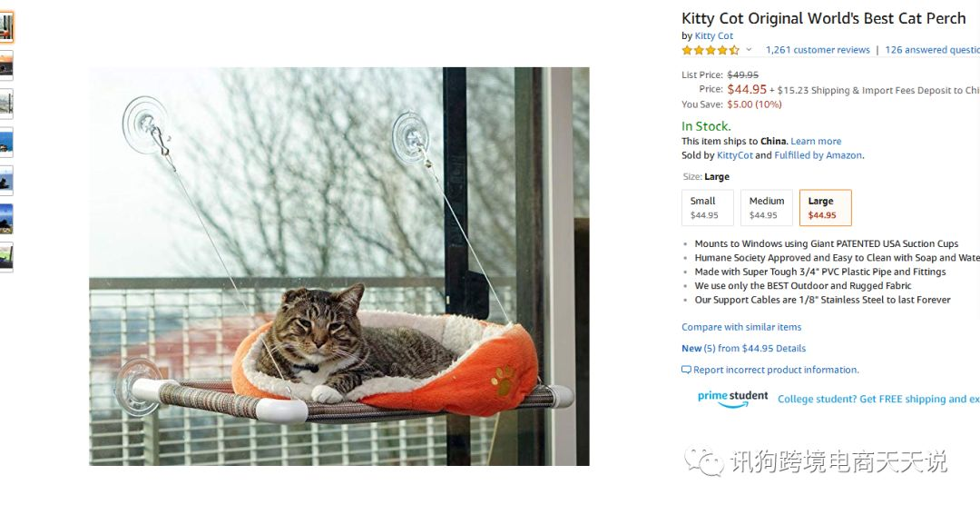Click the prime student logo
The height and width of the screenshot is (505, 980).
(x=732, y=399)
